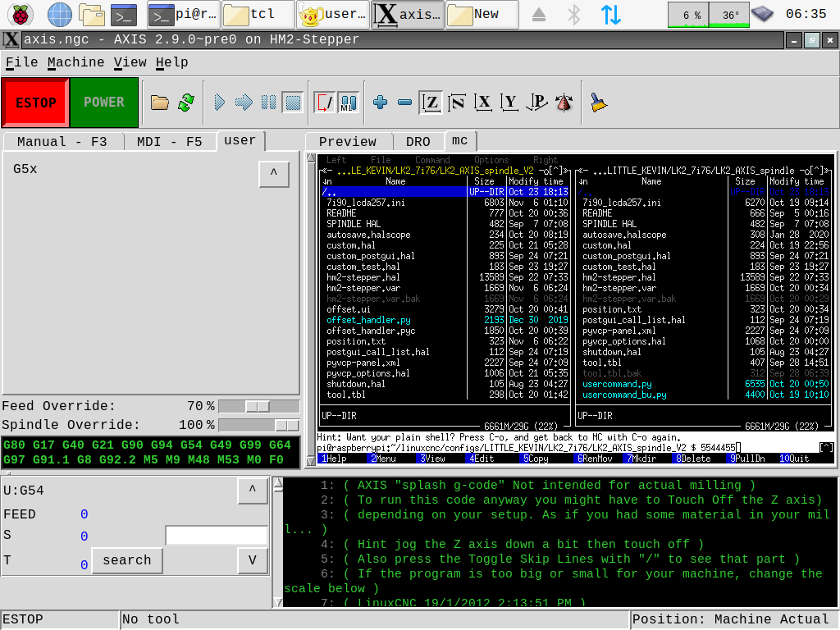Screen dimensions: 840x630
Task: Select the perspective P view
Action: [536, 103]
